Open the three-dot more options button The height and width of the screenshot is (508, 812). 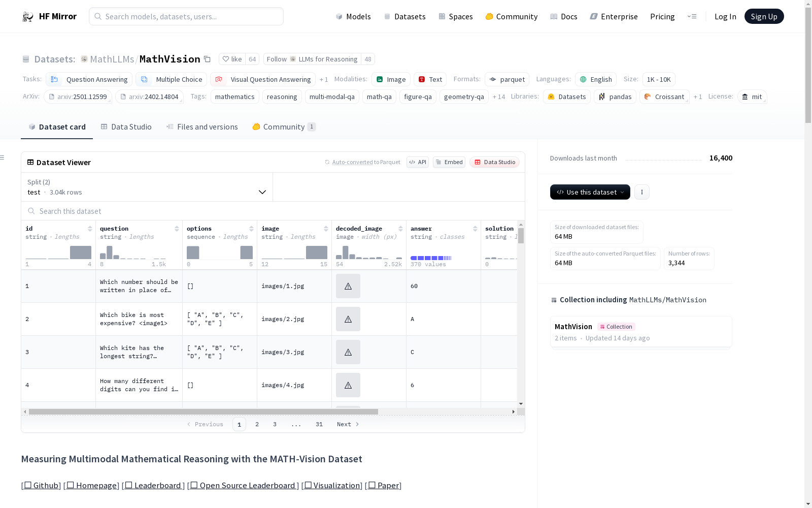tap(642, 192)
